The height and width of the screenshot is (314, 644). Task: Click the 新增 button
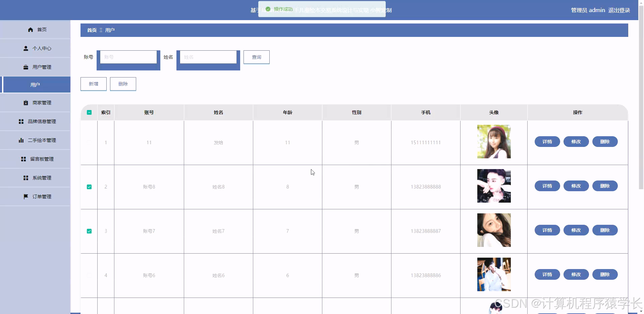(94, 84)
